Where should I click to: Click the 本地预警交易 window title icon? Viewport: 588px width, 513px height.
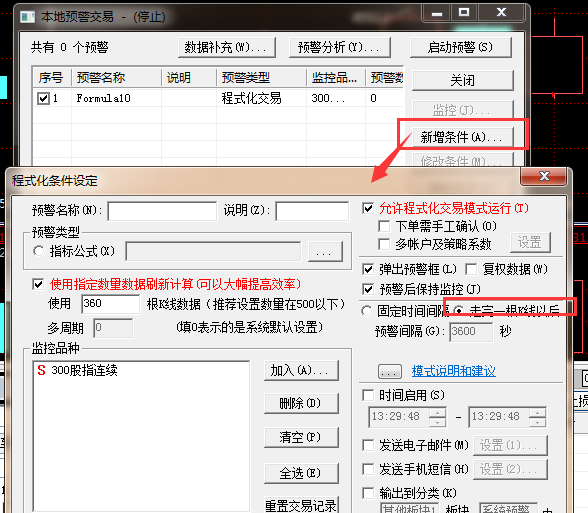pyautogui.click(x=27, y=16)
